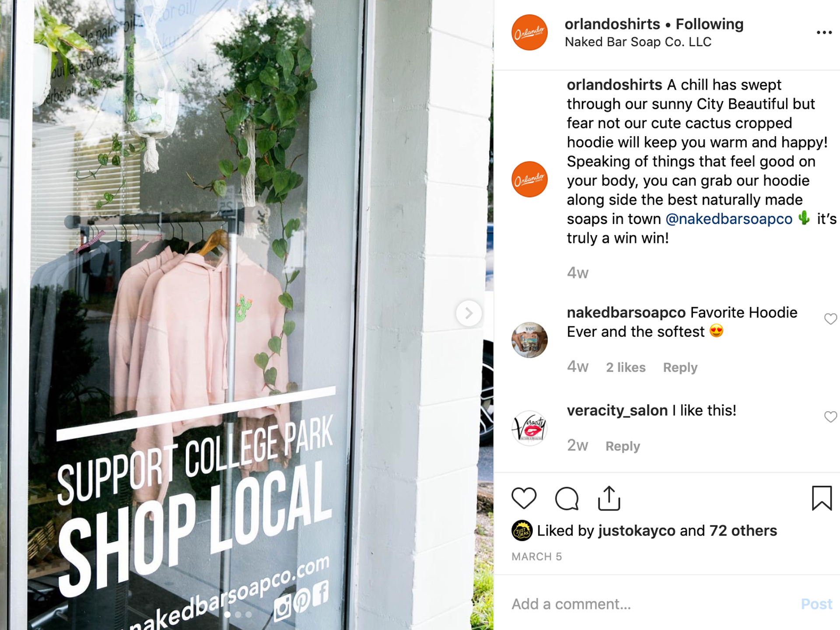
Task: Like nakedbarsoapco's comment heart
Action: coord(830,319)
